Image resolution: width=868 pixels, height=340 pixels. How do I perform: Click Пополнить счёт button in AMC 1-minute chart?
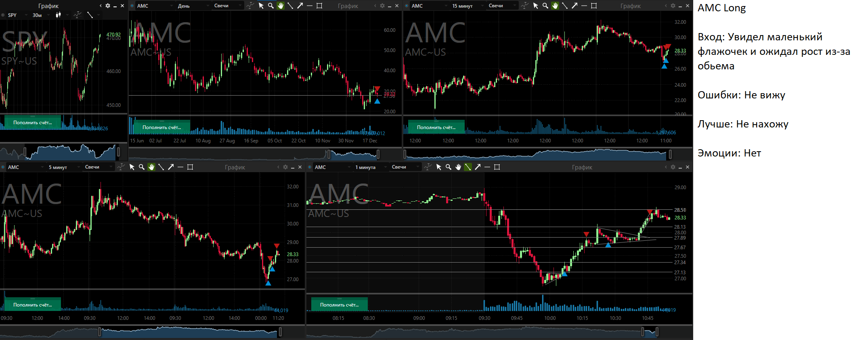[340, 305]
